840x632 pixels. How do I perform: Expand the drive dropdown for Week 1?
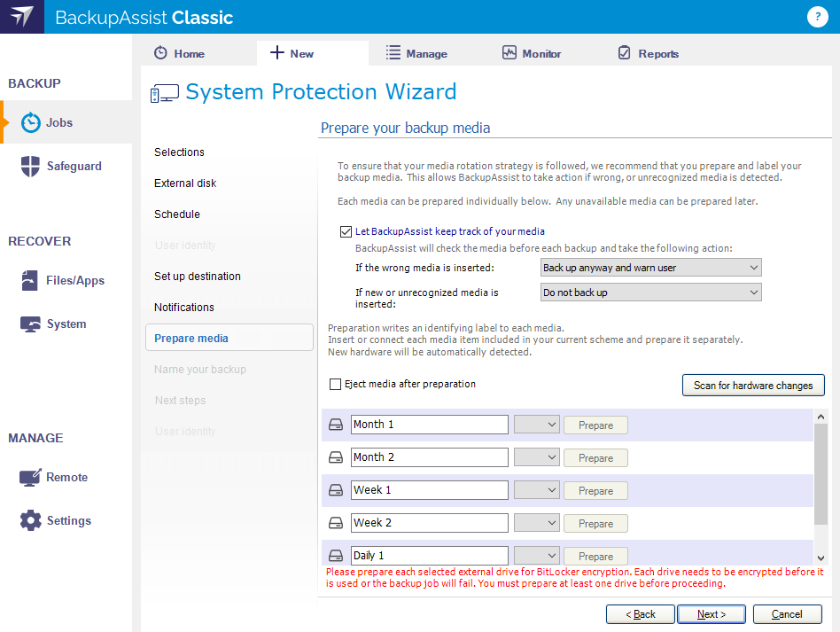point(537,490)
